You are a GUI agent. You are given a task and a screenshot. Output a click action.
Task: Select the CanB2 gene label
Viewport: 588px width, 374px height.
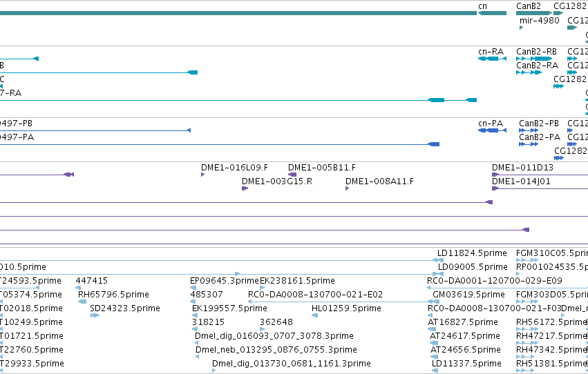click(x=529, y=6)
